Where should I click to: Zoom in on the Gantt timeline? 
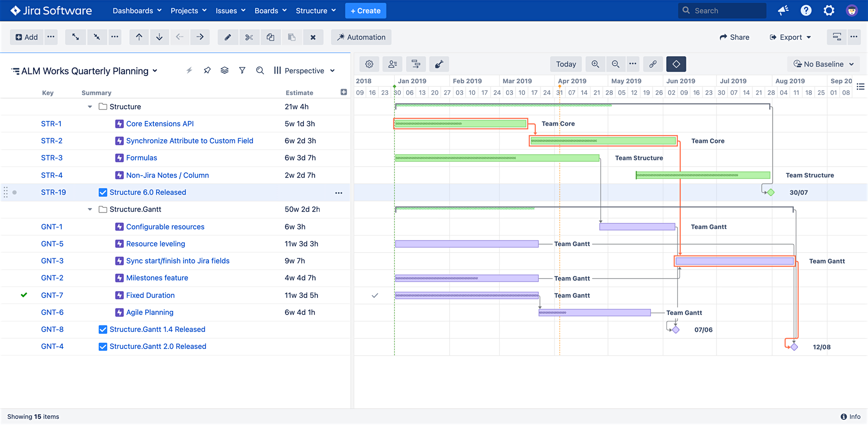coord(595,64)
